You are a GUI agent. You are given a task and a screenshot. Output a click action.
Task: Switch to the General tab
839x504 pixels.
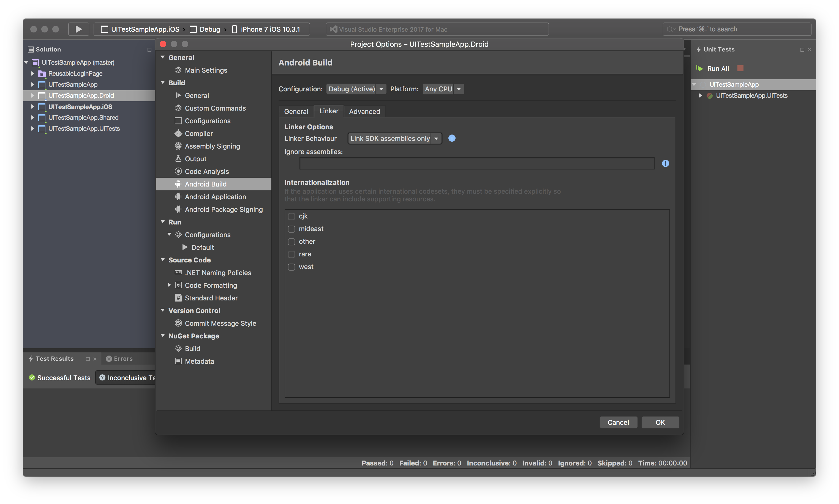(x=295, y=111)
